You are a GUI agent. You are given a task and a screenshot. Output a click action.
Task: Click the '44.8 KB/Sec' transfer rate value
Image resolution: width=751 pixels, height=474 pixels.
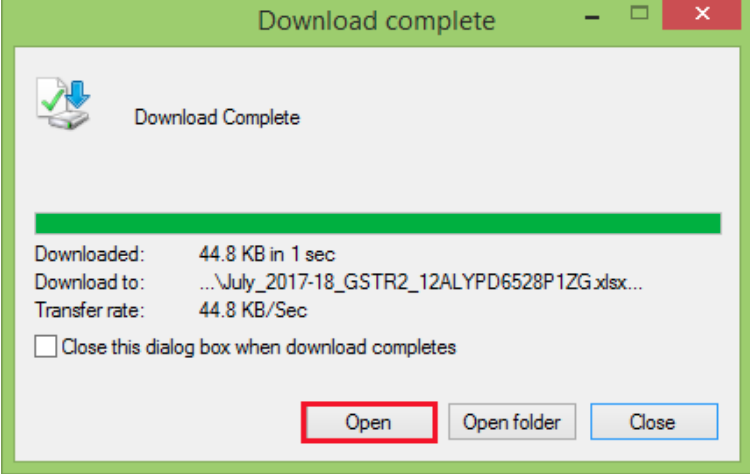pos(253,310)
